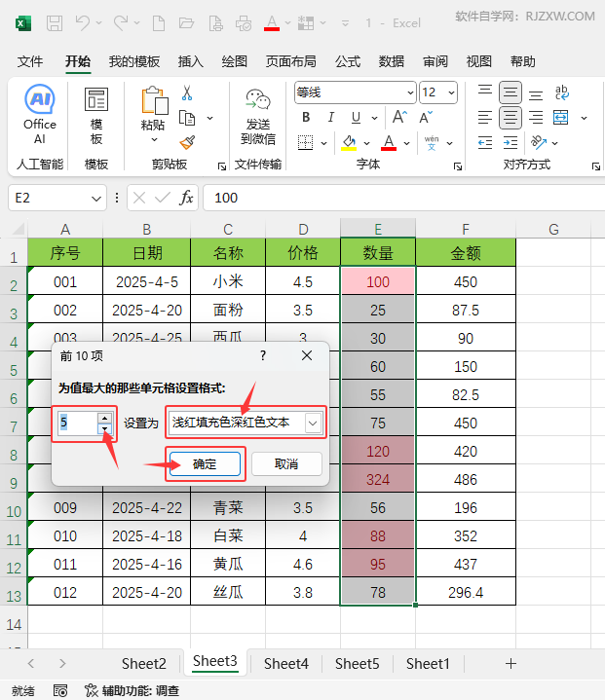The width and height of the screenshot is (605, 700).
Task: Open dialog help question mark
Action: point(263,355)
